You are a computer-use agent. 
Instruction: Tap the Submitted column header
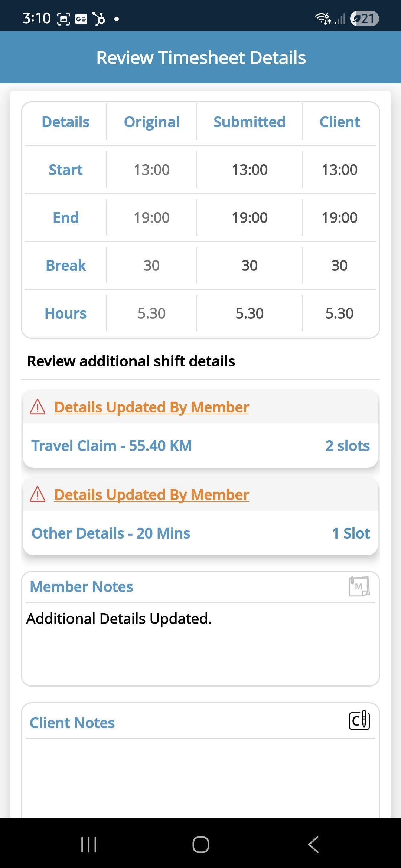[249, 122]
